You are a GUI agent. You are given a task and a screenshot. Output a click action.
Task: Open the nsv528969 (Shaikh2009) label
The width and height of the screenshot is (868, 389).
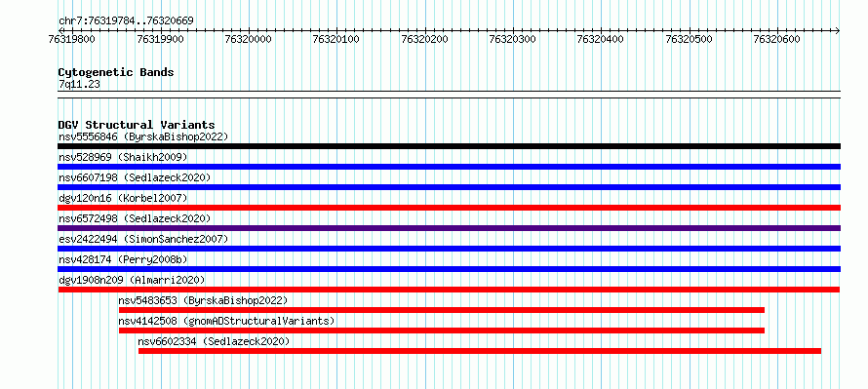[x=123, y=157]
